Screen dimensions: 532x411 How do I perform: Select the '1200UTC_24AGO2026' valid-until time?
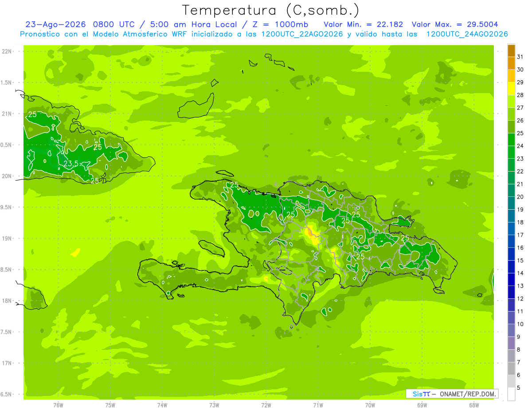click(467, 34)
